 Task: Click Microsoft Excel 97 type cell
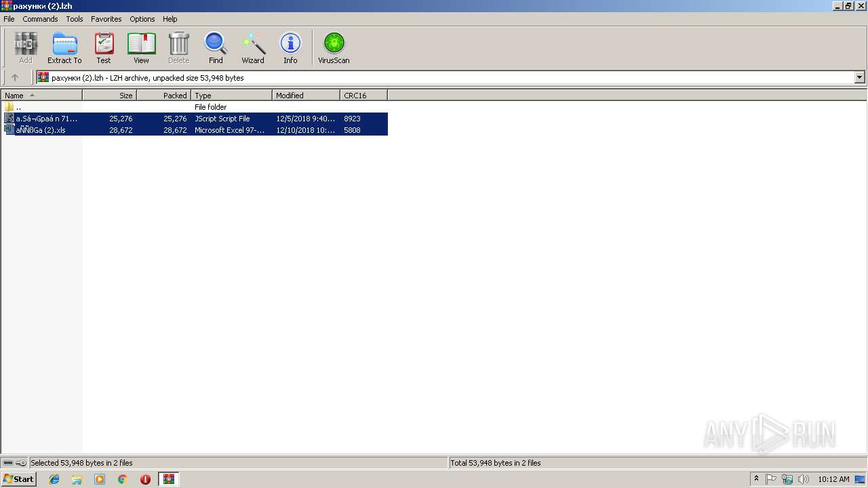[x=230, y=130]
